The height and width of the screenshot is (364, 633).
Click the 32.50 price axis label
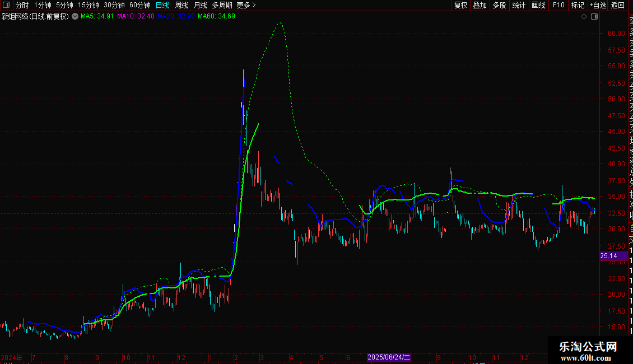coord(616,213)
